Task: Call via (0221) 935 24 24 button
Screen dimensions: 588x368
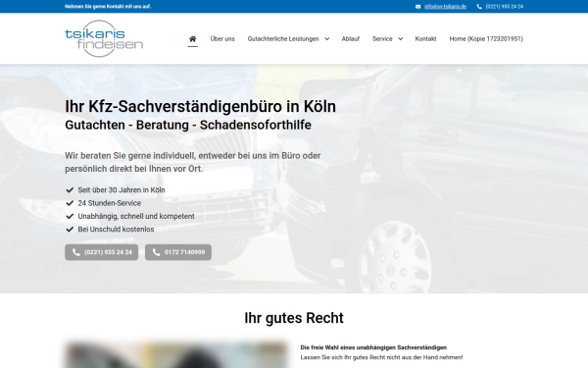Action: click(x=102, y=252)
